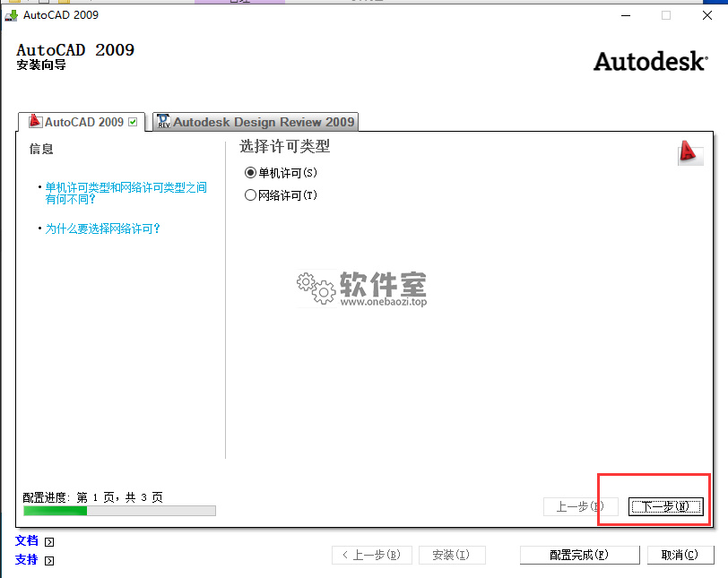Cancel setup with the 取消(C) button
Screen dimensions: 728x578
click(x=680, y=555)
